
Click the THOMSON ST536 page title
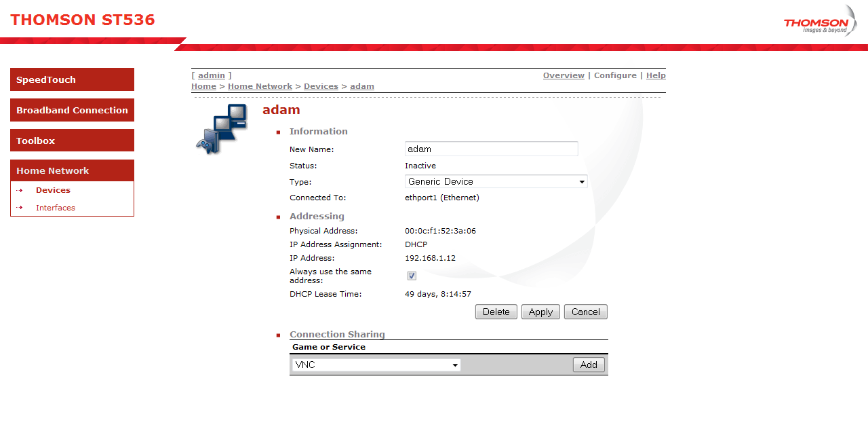pyautogui.click(x=83, y=20)
